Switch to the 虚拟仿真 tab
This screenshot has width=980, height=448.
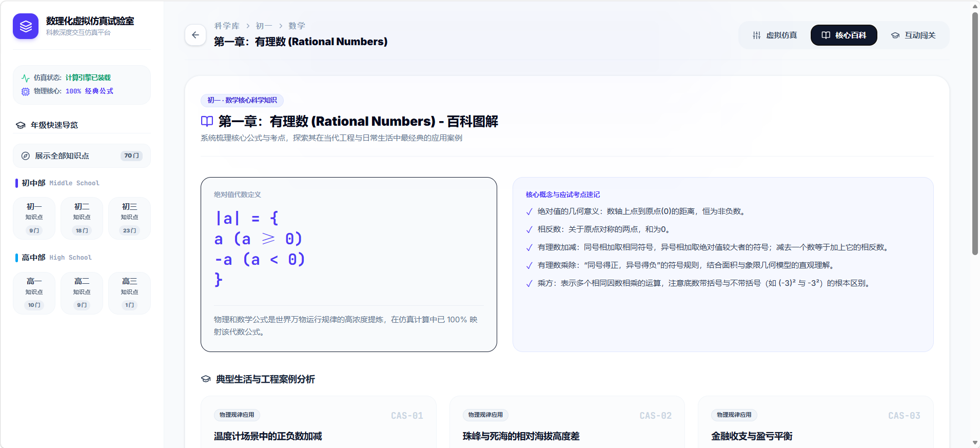click(x=775, y=35)
